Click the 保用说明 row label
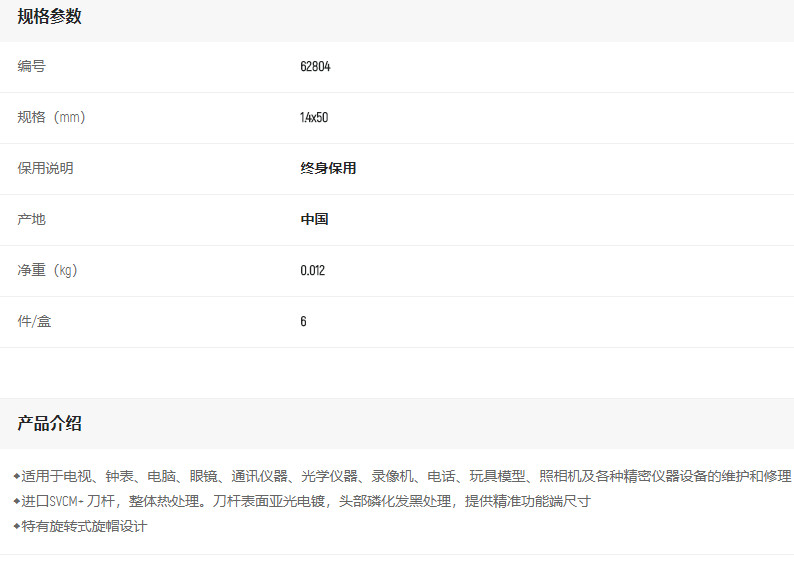 click(x=45, y=169)
